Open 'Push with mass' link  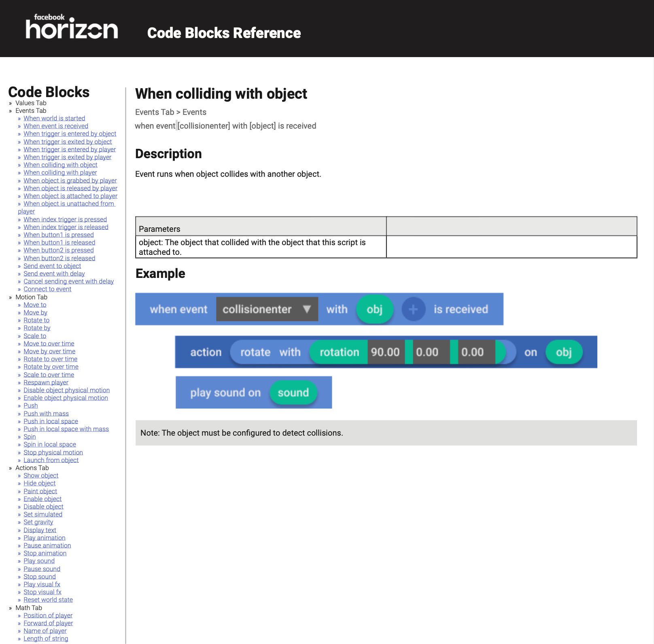pos(46,413)
